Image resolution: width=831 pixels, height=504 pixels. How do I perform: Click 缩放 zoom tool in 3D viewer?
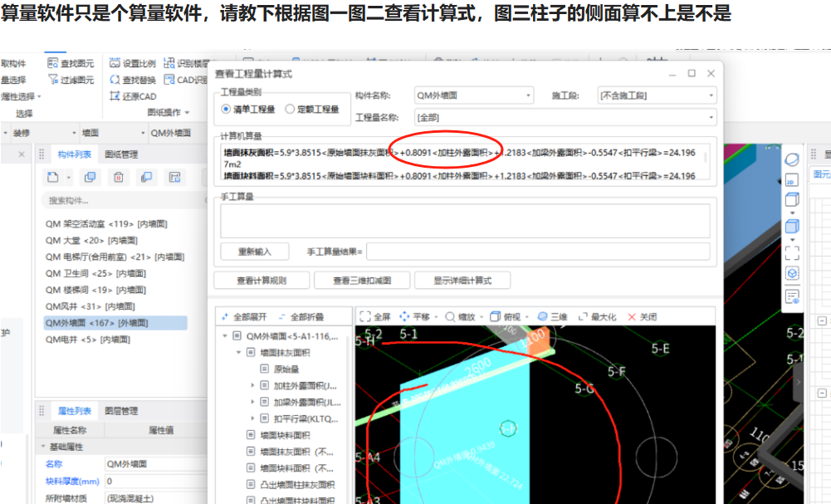click(x=450, y=316)
